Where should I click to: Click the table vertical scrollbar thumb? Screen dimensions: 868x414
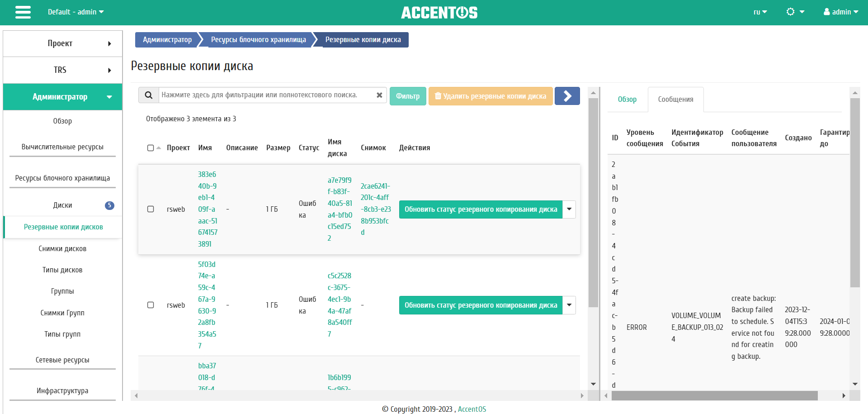tap(594, 202)
